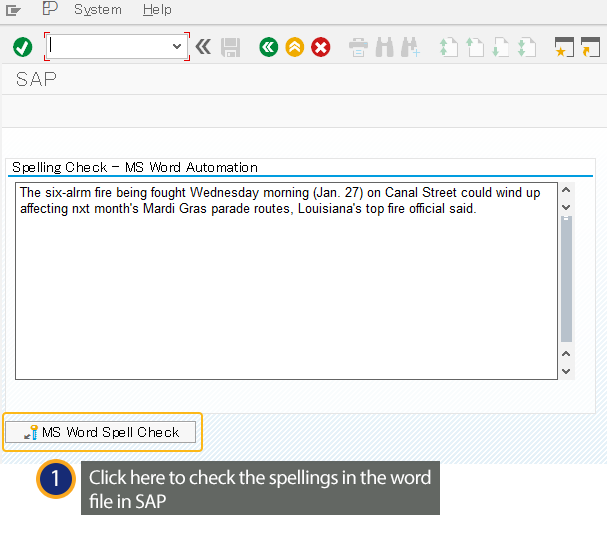
Task: Click the green Enter checkmark icon
Action: tap(22, 47)
